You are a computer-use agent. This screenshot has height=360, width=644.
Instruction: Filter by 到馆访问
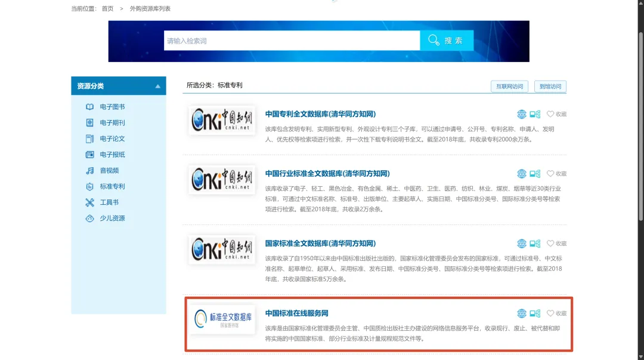tap(550, 87)
